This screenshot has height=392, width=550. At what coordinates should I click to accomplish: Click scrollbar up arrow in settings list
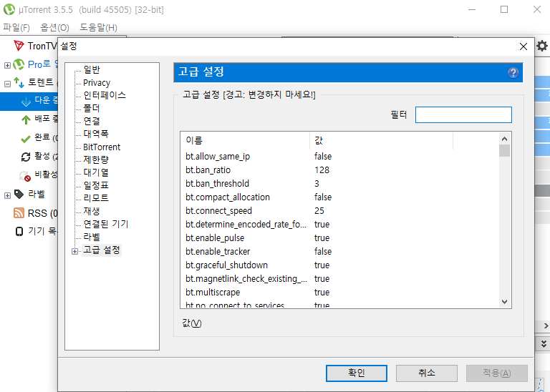point(504,139)
